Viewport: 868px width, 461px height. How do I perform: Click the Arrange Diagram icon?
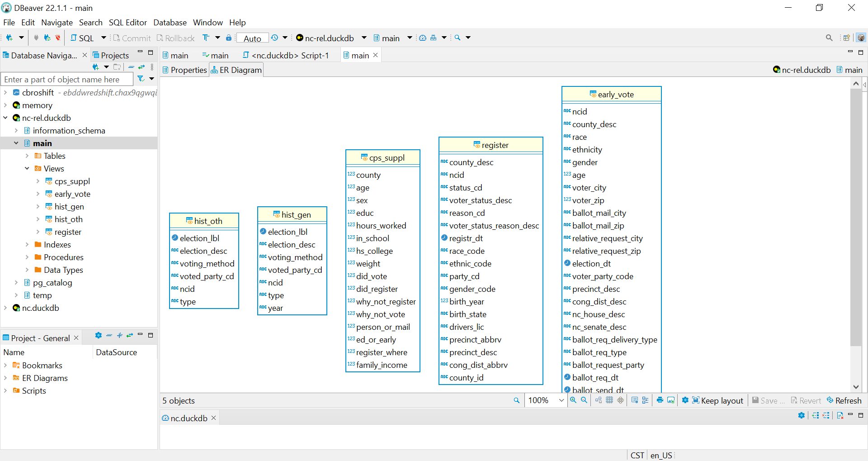click(x=599, y=400)
